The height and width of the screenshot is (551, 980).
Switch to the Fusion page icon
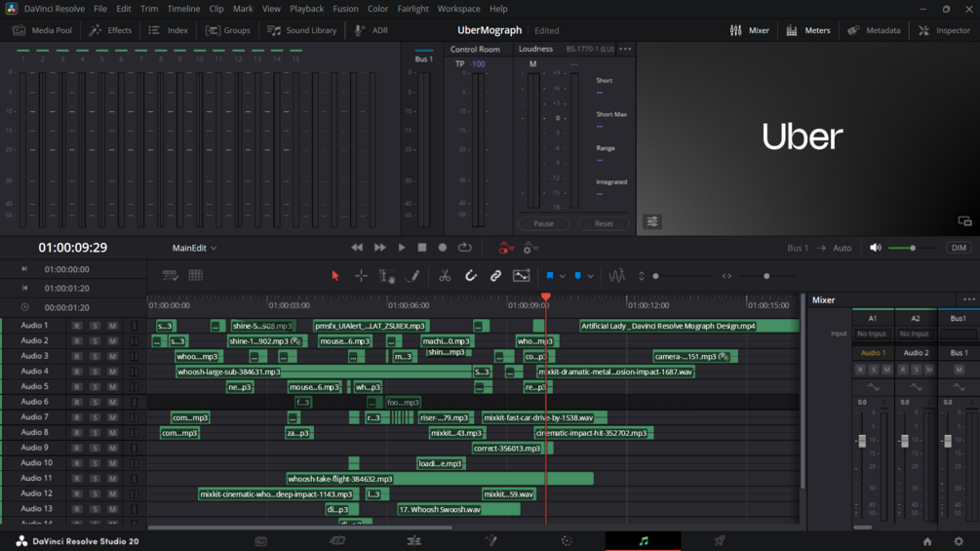(490, 541)
